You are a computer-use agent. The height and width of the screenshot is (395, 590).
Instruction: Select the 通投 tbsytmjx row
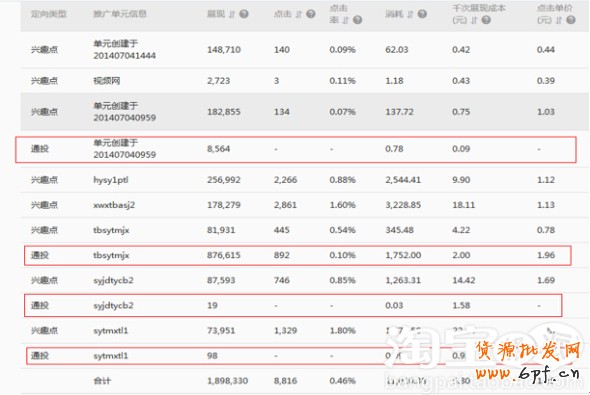[298, 255]
